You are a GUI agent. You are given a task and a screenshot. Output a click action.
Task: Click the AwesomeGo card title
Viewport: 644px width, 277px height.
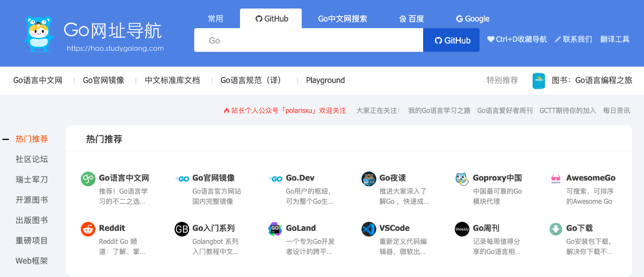point(591,178)
